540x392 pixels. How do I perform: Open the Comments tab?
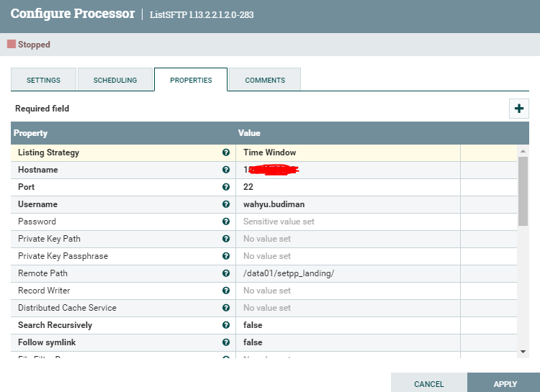tap(265, 80)
